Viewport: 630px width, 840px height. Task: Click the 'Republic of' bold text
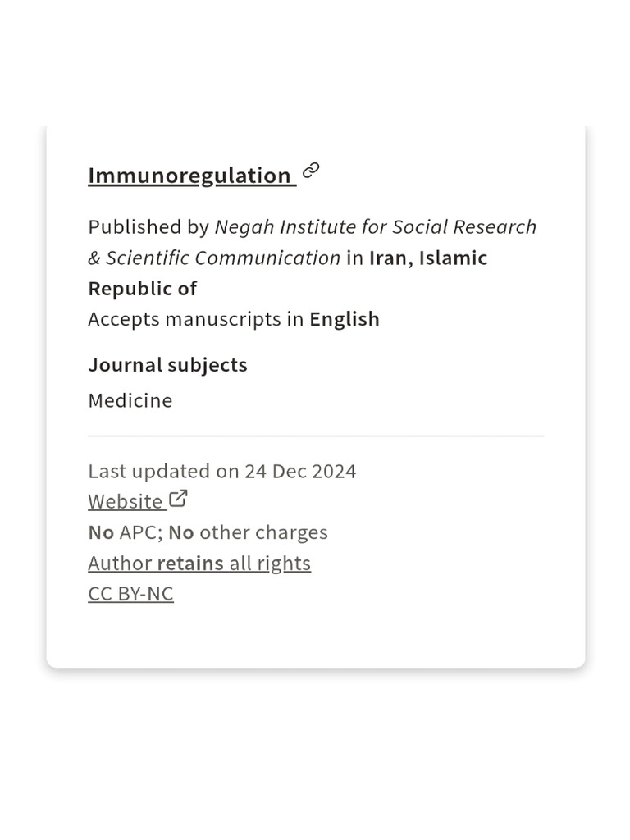pyautogui.click(x=143, y=289)
